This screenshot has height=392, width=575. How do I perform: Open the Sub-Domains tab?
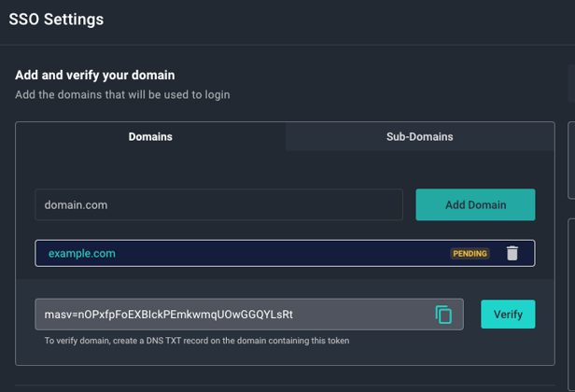419,136
